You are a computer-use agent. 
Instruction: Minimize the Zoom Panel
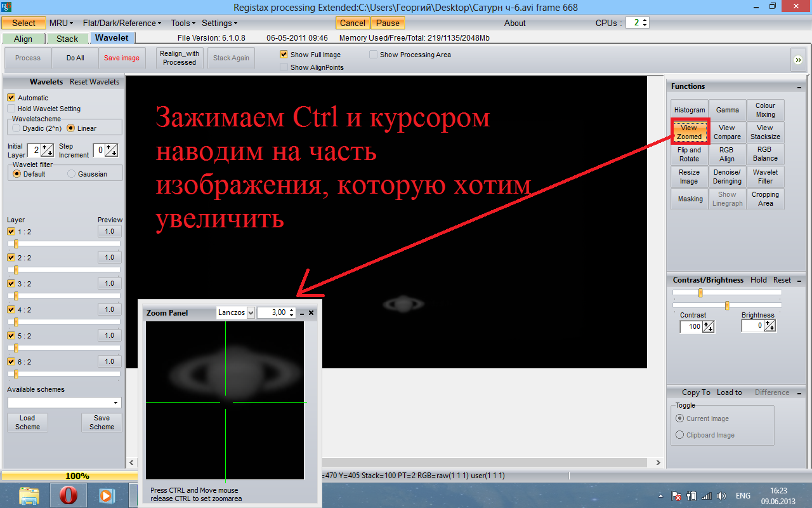pos(302,313)
